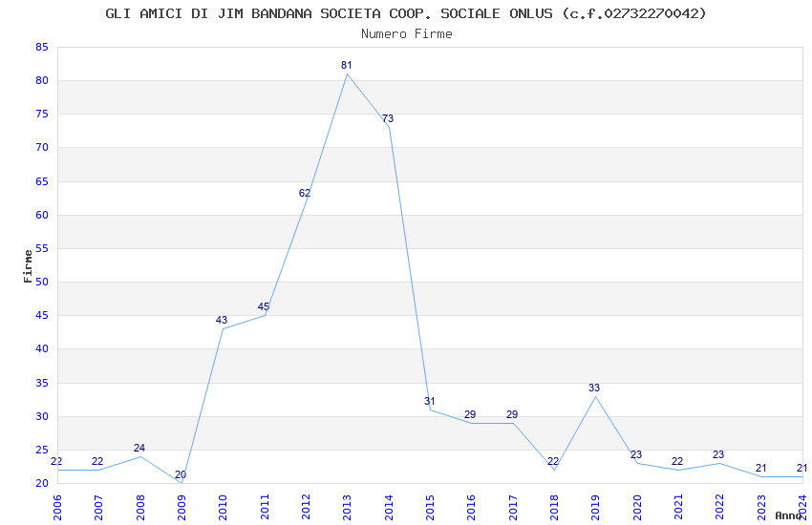The width and height of the screenshot is (812, 525).
Task: Click the peak data label 81
Action: [347, 65]
